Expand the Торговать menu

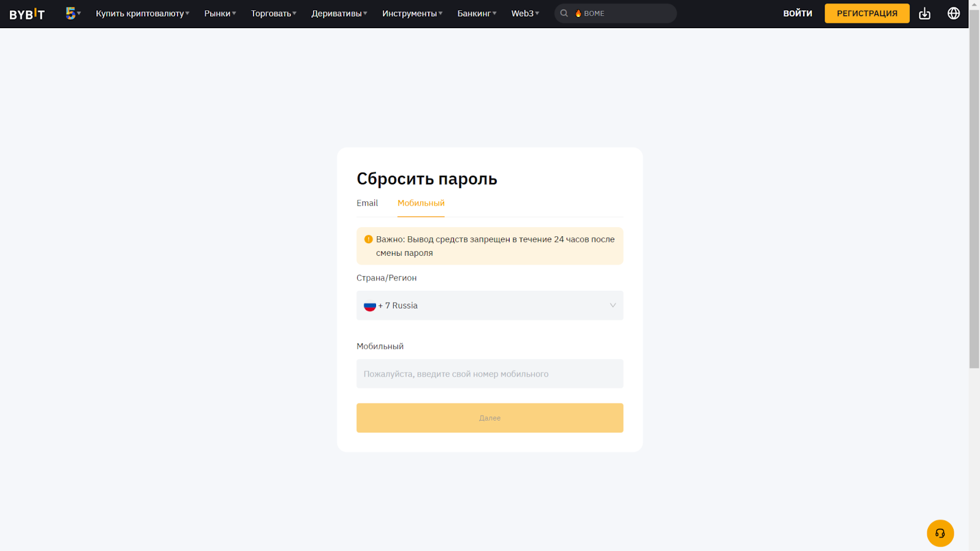point(274,13)
